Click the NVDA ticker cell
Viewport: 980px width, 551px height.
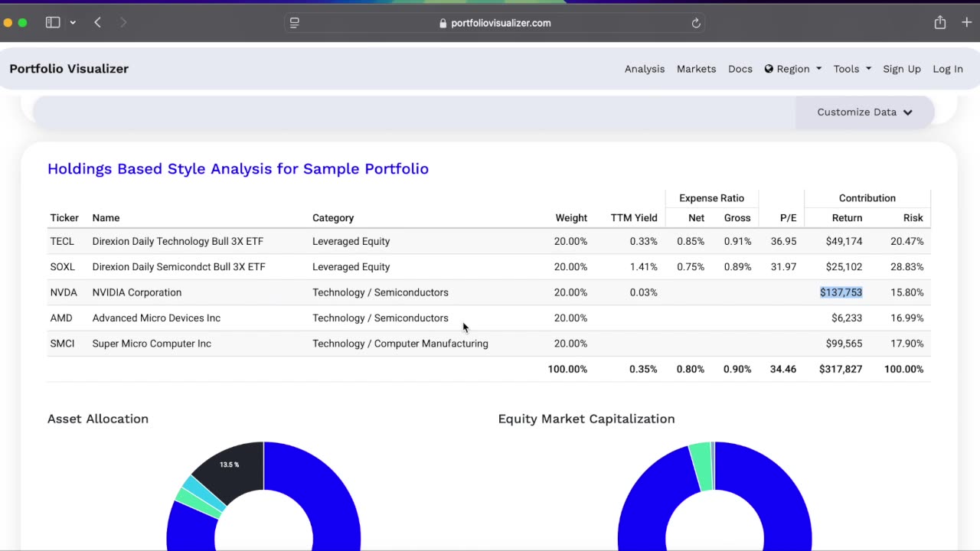pos(64,292)
